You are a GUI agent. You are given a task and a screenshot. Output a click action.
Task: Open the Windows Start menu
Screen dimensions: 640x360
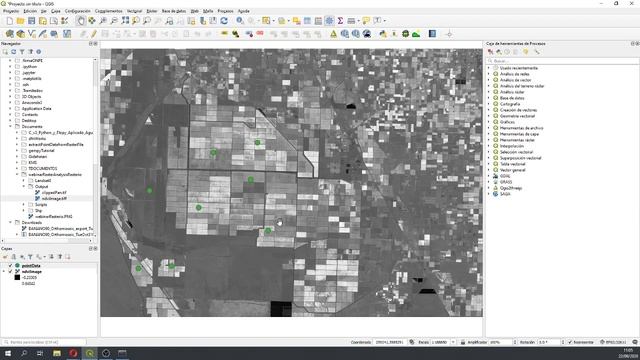[8, 353]
